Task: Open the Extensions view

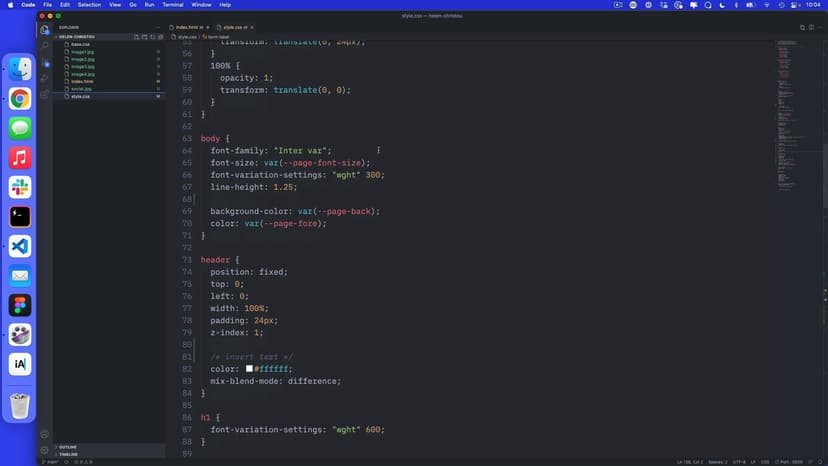Action: (45, 94)
